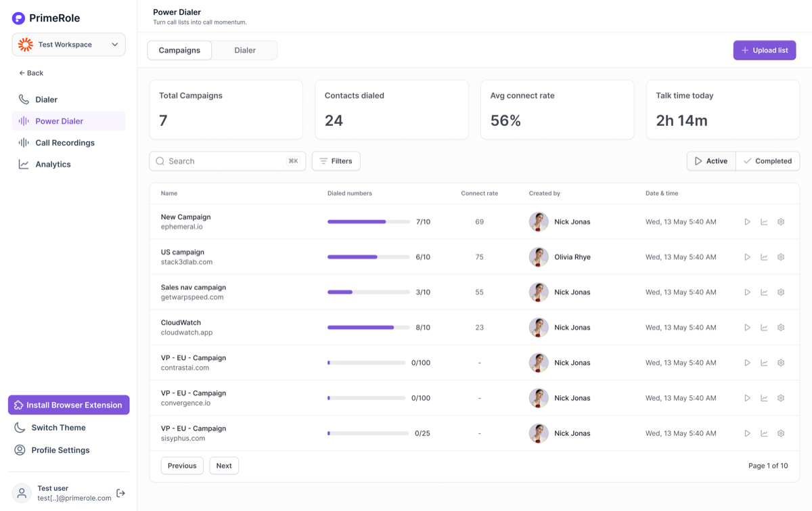Click the PrimeRole logo icon

18,18
